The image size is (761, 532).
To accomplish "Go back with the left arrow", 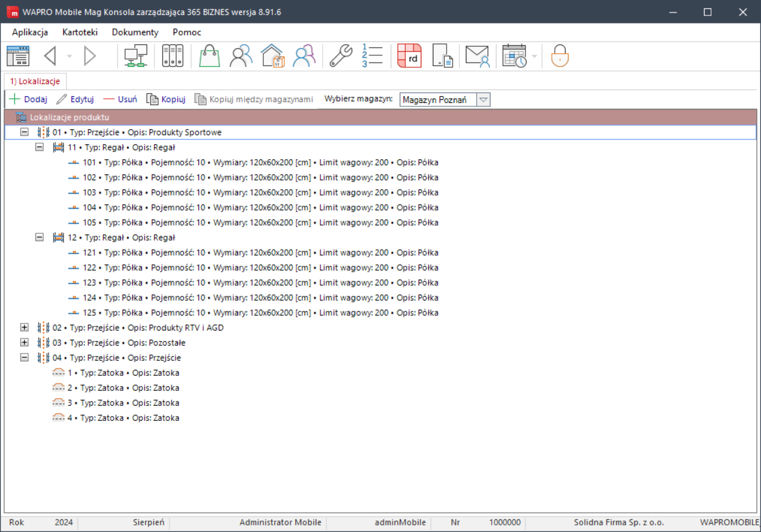I will click(x=50, y=56).
